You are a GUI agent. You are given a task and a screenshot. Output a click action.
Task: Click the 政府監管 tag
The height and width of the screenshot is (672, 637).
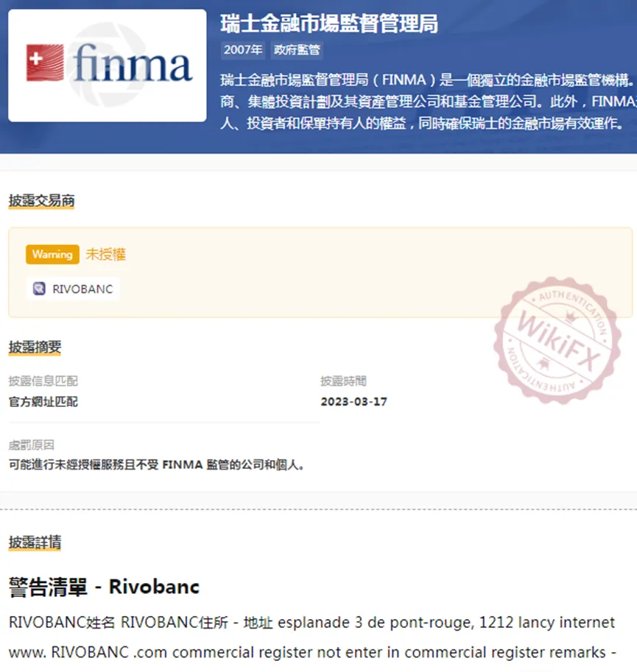click(x=297, y=50)
